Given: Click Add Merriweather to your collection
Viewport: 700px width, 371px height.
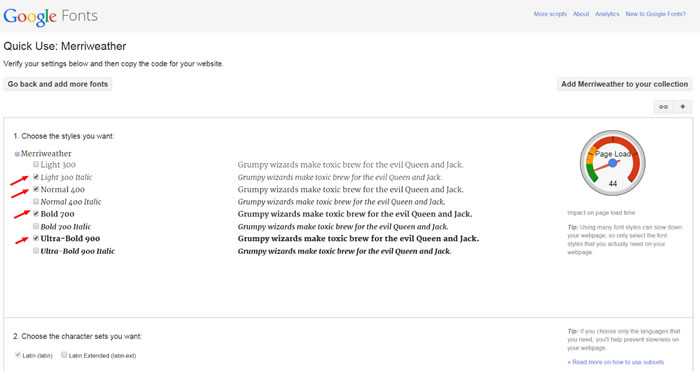Looking at the screenshot, I should [625, 84].
